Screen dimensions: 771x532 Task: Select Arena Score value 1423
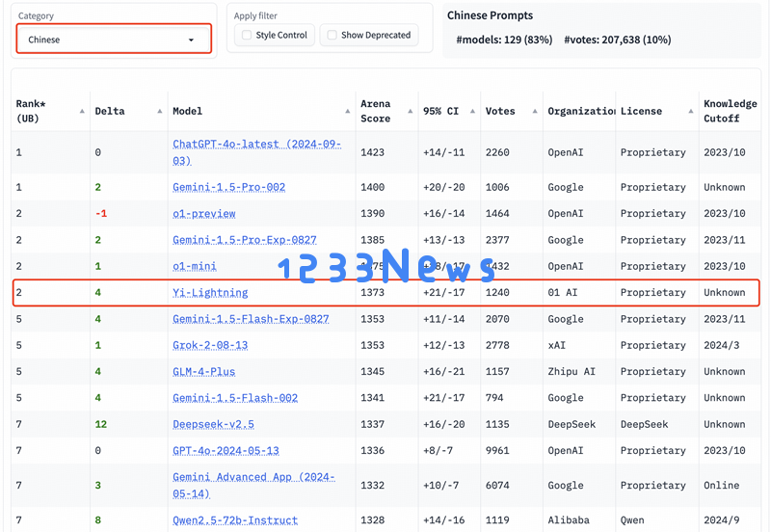coord(372,152)
